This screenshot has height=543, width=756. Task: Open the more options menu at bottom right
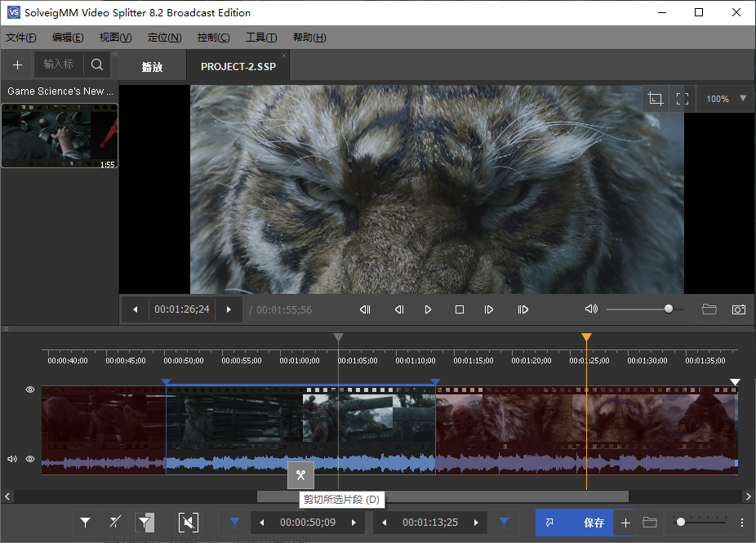point(742,523)
